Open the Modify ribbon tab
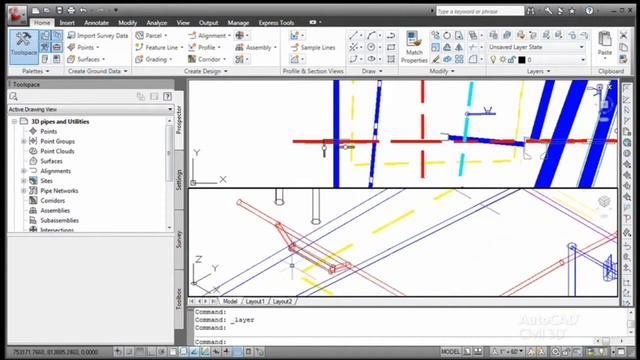 click(x=127, y=22)
